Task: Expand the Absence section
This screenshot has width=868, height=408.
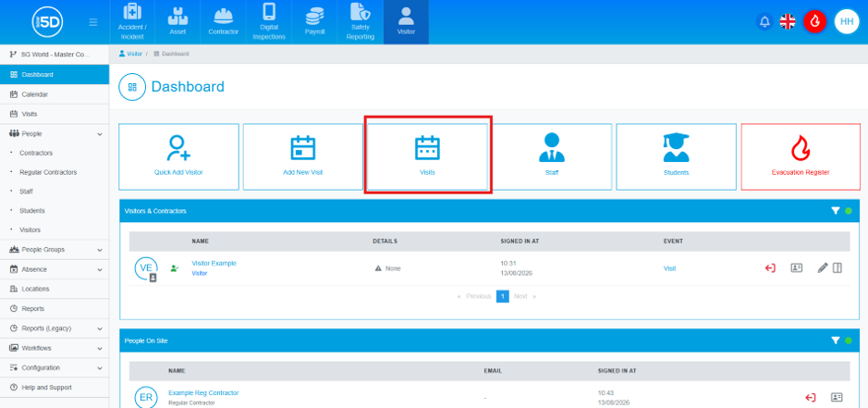Action: coord(55,269)
